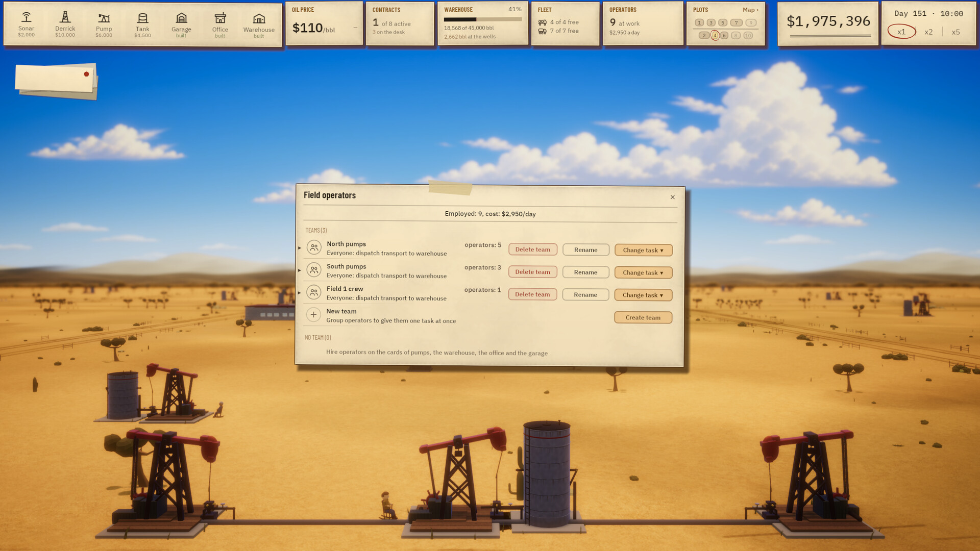Select the Pump build tool

pos(104,24)
